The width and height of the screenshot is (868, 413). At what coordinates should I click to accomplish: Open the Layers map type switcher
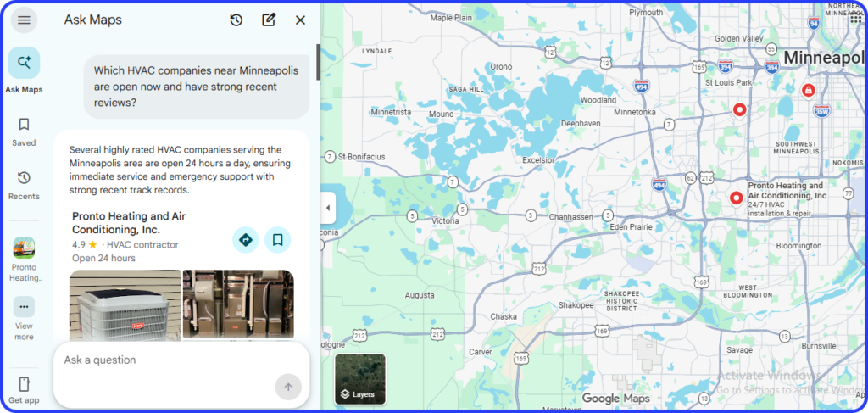[x=360, y=379]
